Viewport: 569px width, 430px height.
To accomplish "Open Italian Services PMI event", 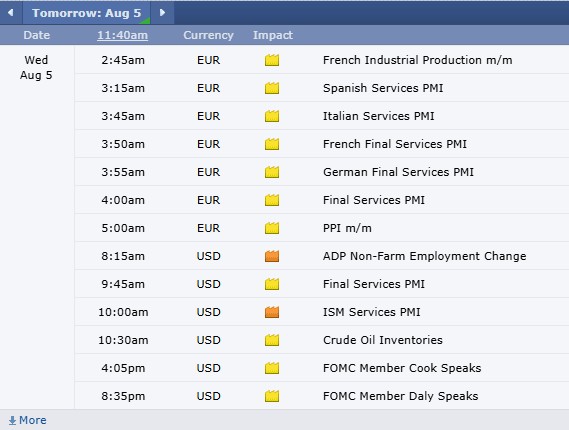I will (x=378, y=116).
